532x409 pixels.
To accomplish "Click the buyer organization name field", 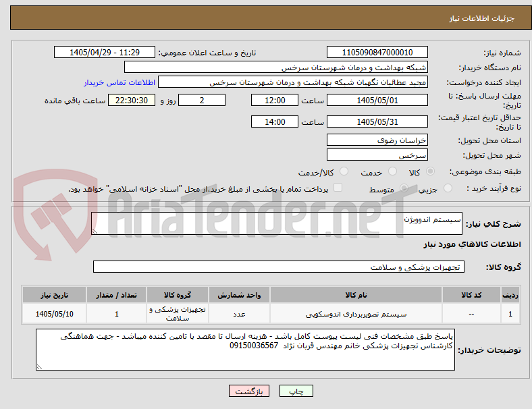I will [x=276, y=67].
